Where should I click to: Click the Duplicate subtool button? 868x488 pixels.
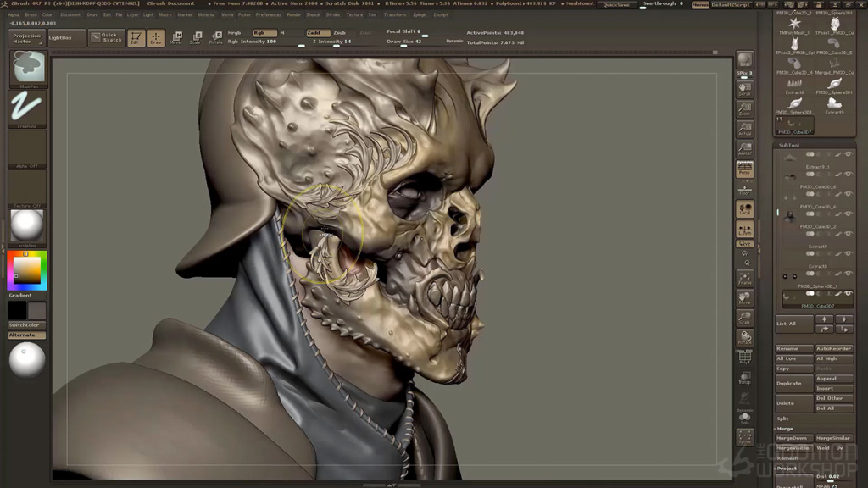pos(794,384)
